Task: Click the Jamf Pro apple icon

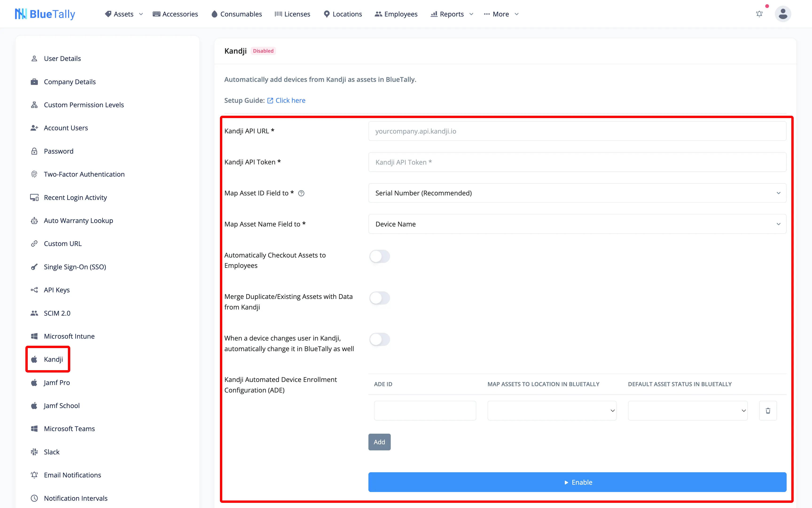Action: [x=34, y=383]
